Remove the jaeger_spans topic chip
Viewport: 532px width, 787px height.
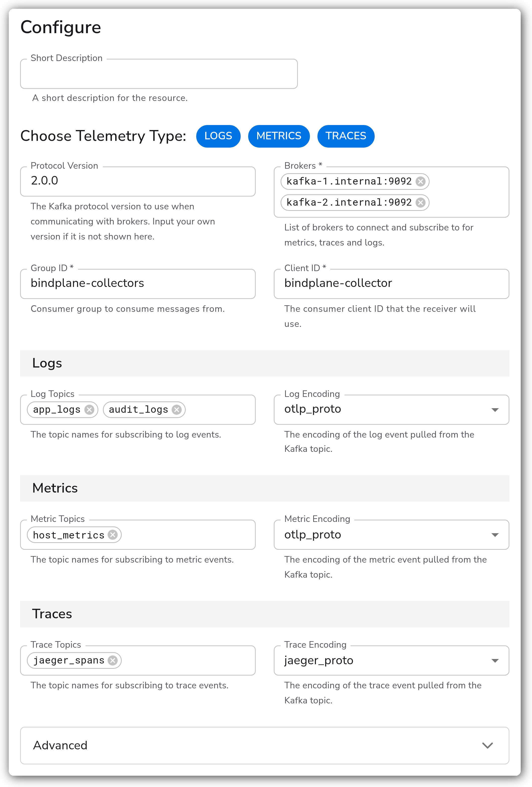click(113, 660)
